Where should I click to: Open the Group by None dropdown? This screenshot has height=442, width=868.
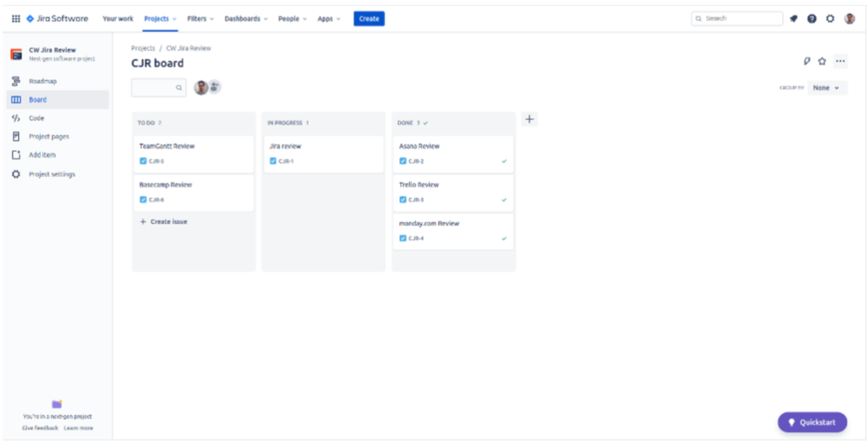click(826, 88)
